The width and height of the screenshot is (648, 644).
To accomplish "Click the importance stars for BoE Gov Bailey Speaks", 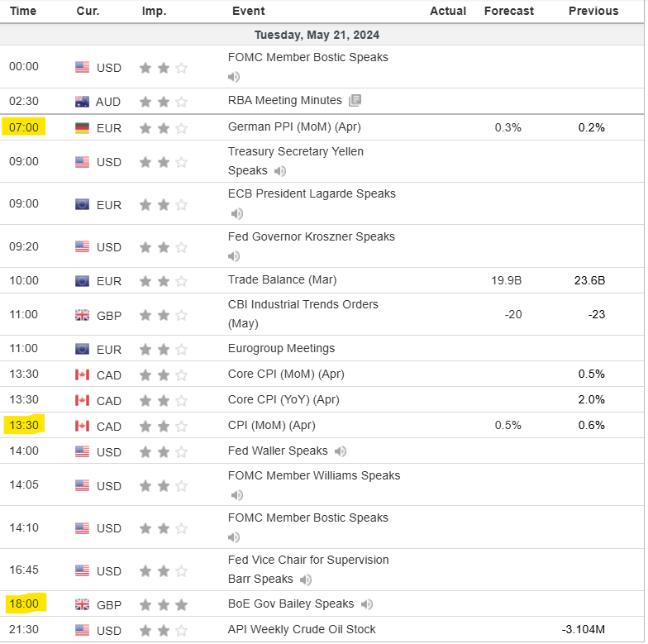I will (x=164, y=605).
